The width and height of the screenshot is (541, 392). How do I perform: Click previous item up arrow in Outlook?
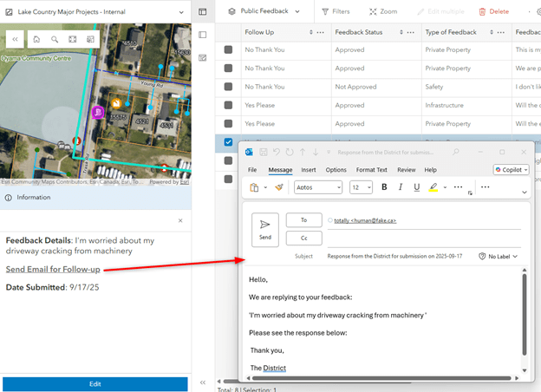tap(303, 152)
